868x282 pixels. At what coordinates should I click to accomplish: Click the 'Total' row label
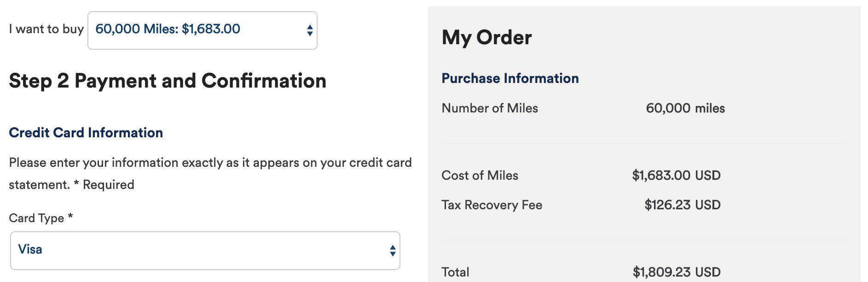(455, 272)
